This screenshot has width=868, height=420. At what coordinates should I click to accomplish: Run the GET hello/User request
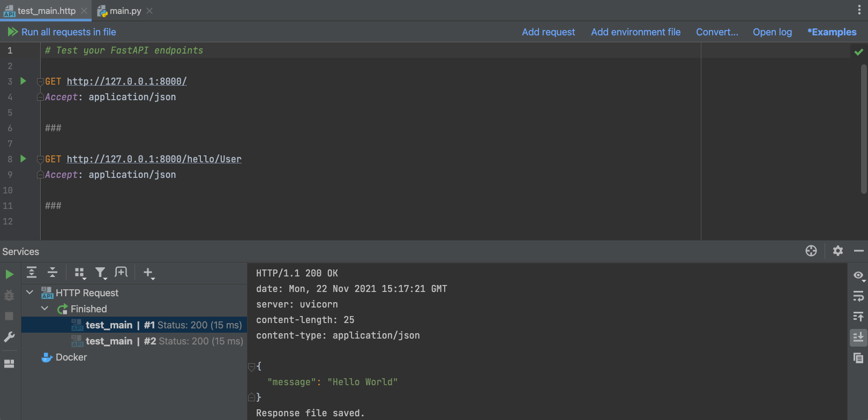coord(23,159)
